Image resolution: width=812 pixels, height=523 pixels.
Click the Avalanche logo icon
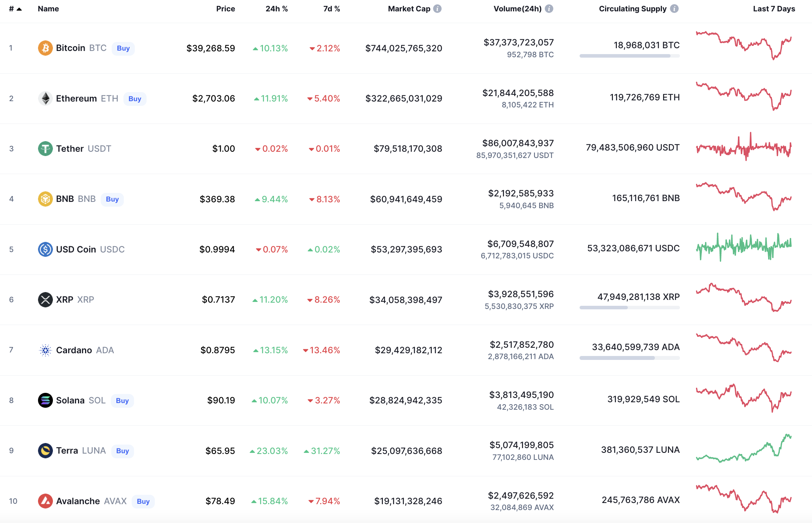click(45, 501)
